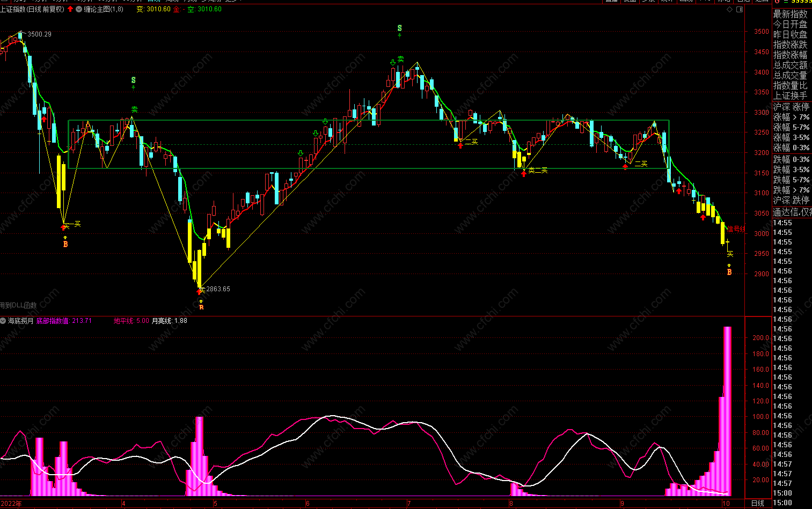Click the 信号处 label near last candle
Screen dimensions: 812x509
[736, 230]
